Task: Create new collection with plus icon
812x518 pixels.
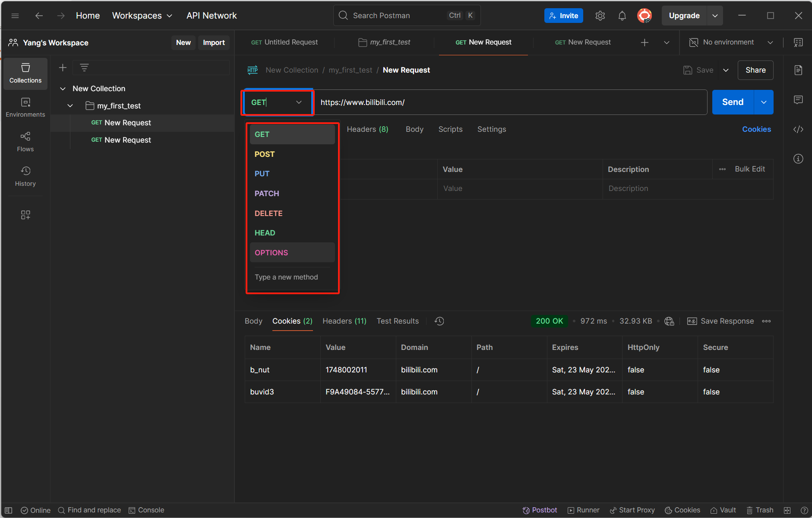Action: click(63, 67)
